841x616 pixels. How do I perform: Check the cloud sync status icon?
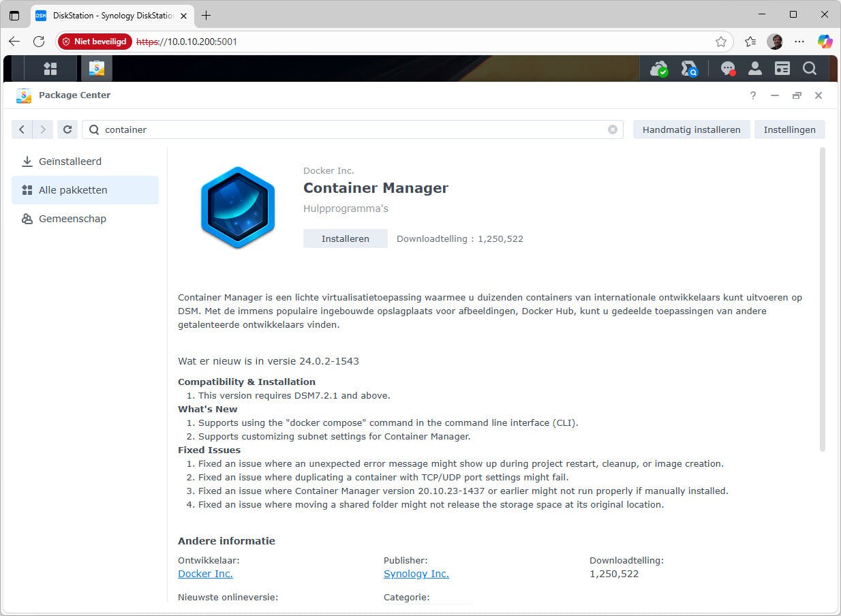click(x=658, y=68)
